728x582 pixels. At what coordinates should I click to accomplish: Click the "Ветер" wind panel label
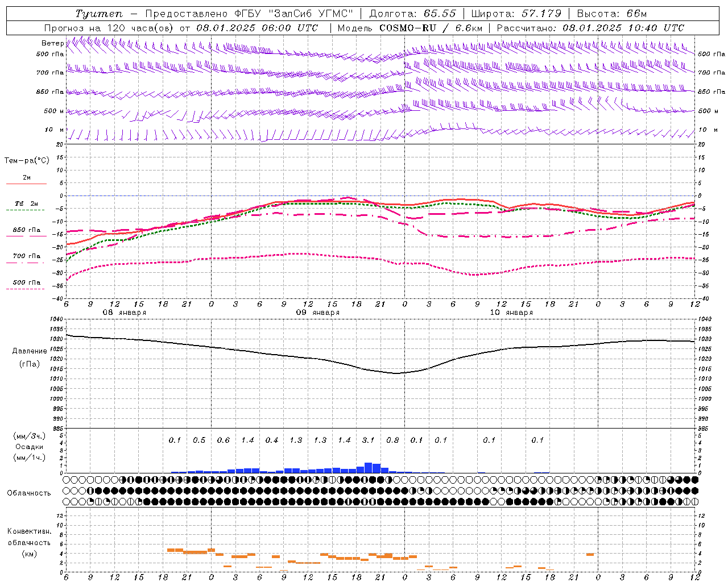[x=52, y=43]
